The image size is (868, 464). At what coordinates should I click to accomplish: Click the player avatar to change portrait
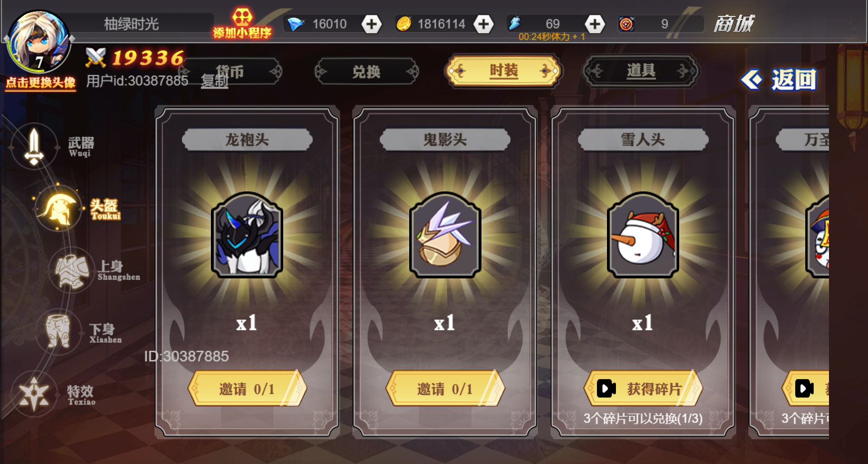[x=38, y=42]
